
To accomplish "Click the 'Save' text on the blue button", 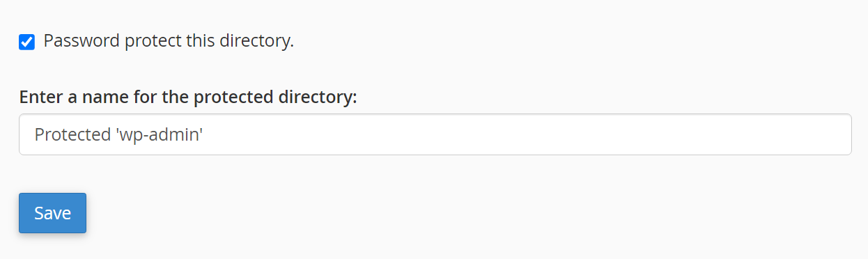I will (x=52, y=213).
